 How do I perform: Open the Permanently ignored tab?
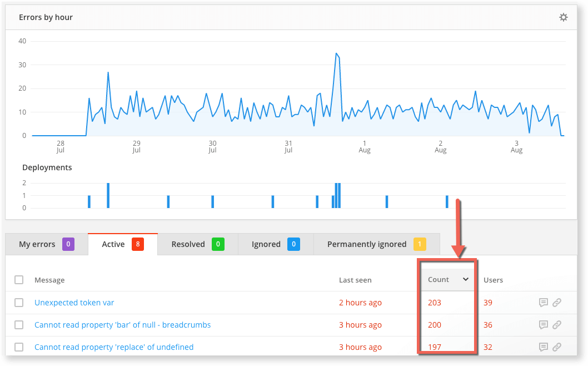(x=367, y=244)
